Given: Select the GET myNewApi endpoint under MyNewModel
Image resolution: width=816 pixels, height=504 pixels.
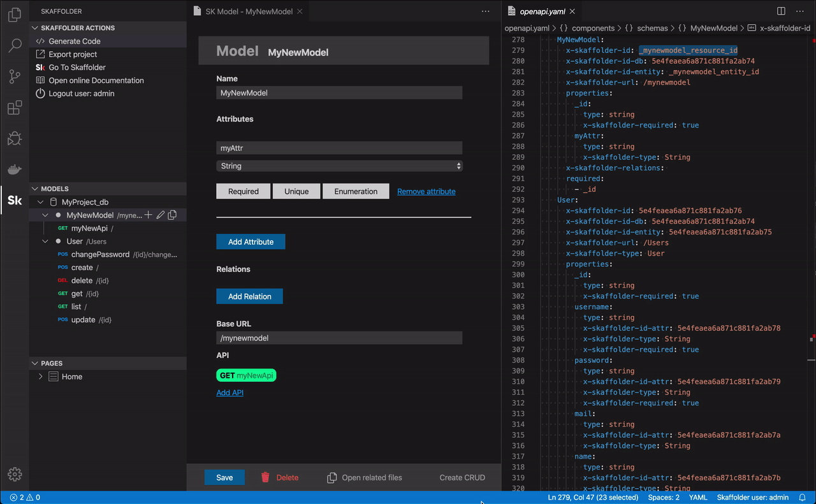Looking at the screenshot, I should coord(83,228).
